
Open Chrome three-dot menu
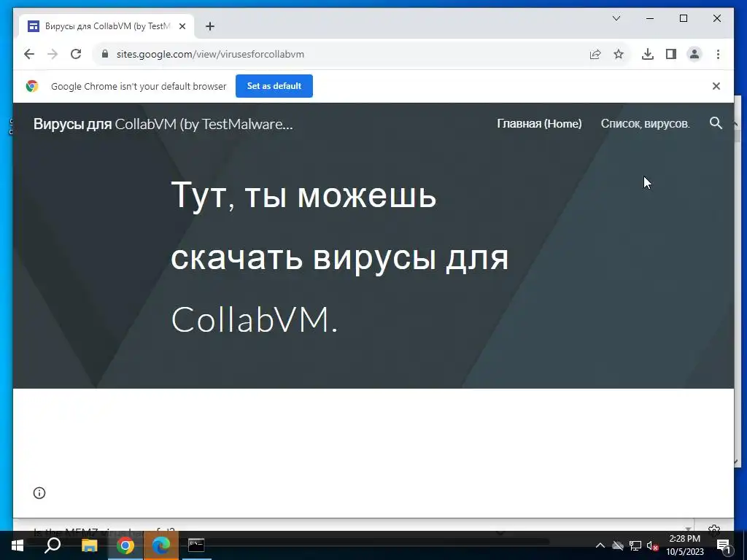(x=718, y=54)
